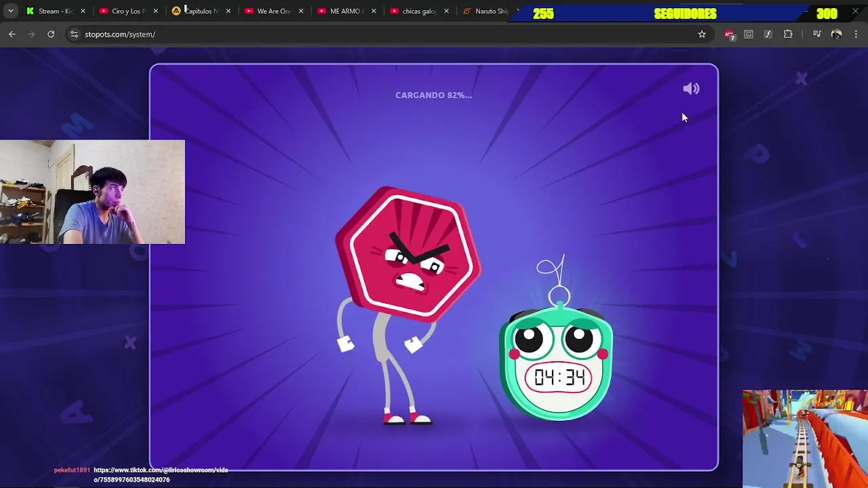Image resolution: width=868 pixels, height=488 pixels.
Task: Bookmark this page with the star
Action: 702,34
